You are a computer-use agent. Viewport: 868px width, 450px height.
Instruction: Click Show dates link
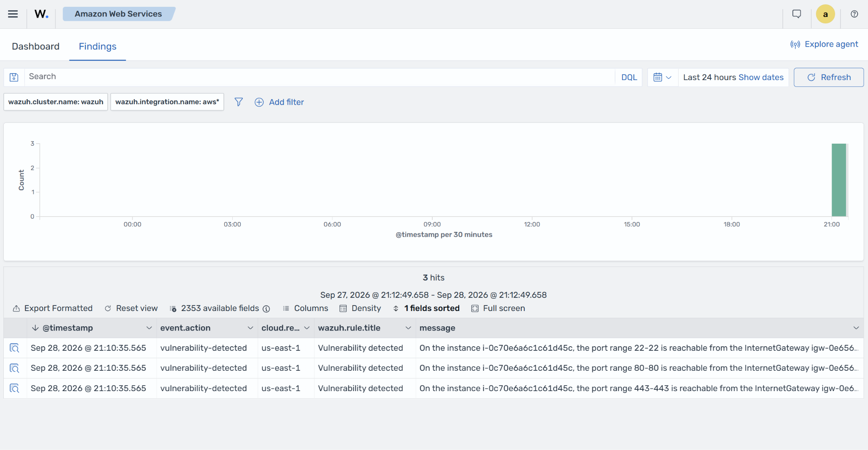point(761,77)
